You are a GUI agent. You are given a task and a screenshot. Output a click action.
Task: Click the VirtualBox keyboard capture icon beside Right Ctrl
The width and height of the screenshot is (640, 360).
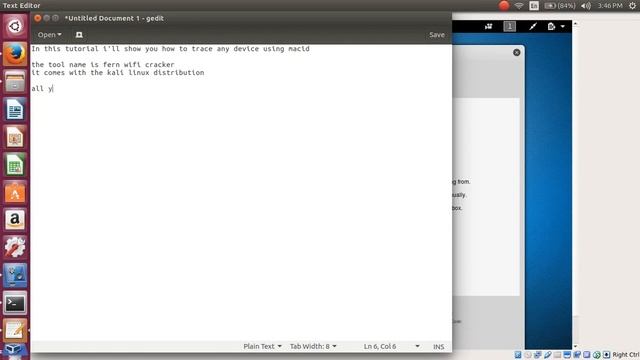(606, 355)
